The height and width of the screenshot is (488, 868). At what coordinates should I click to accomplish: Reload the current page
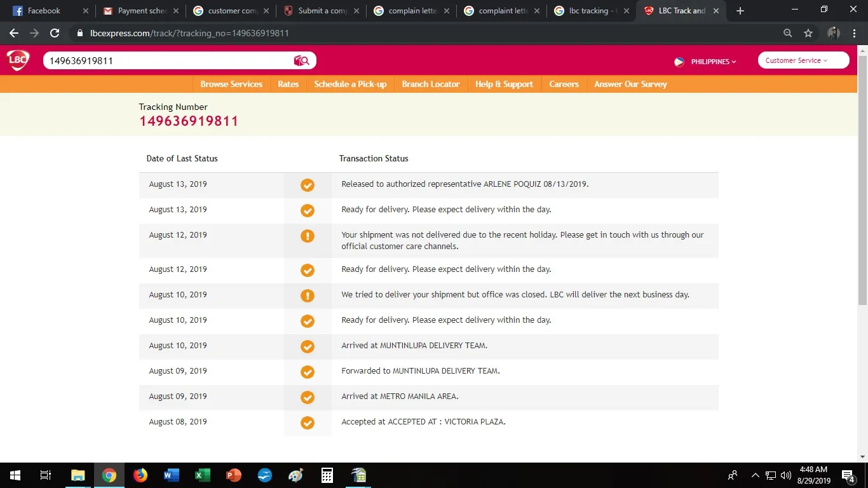pyautogui.click(x=55, y=33)
